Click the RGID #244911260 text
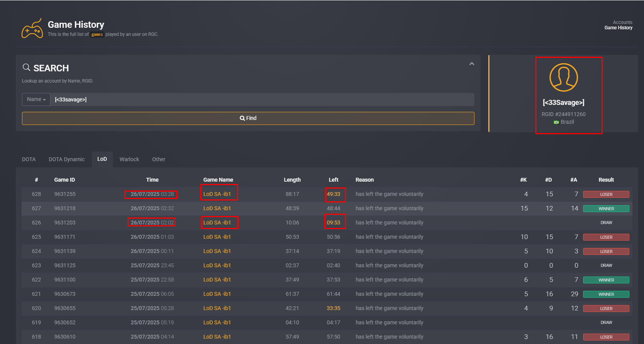 pyautogui.click(x=563, y=114)
